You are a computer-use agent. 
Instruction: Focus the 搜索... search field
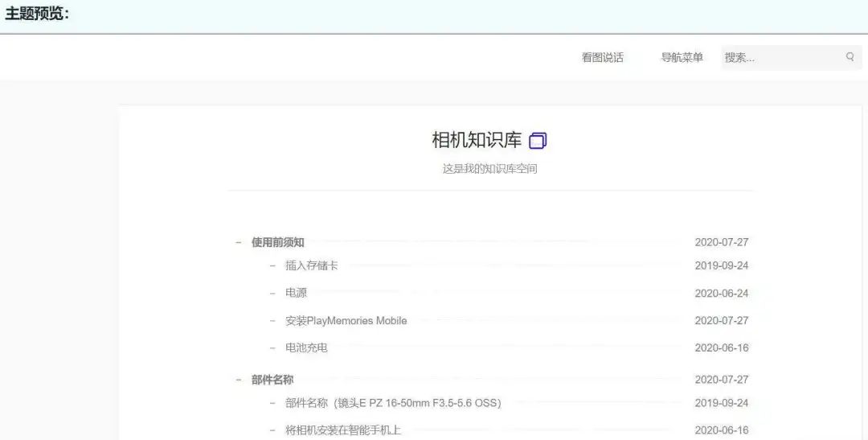pos(791,57)
